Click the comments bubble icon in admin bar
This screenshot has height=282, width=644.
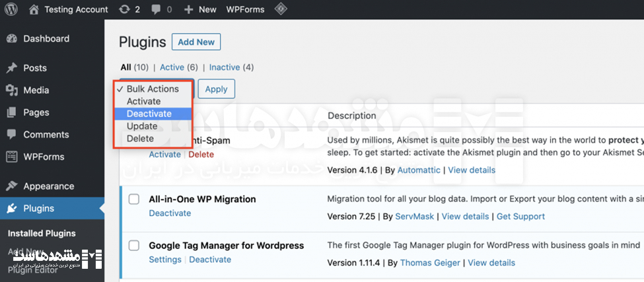point(156,9)
